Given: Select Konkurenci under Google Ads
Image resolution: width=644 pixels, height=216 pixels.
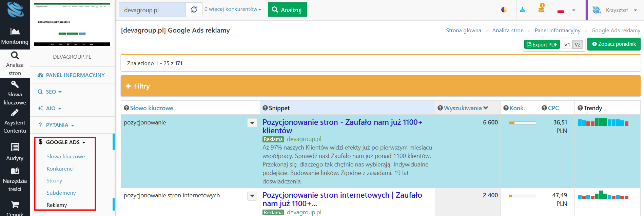Looking at the screenshot, I should click(60, 169).
